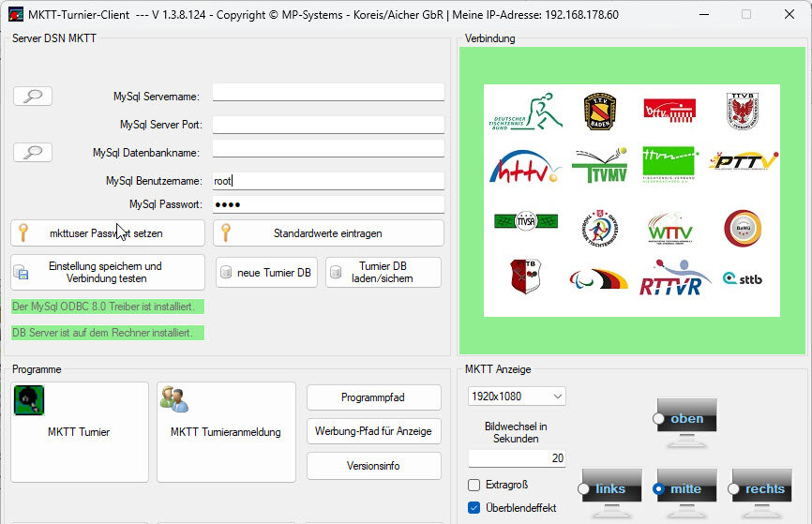
Task: Open MKTT Turnier program
Action: pos(79,431)
